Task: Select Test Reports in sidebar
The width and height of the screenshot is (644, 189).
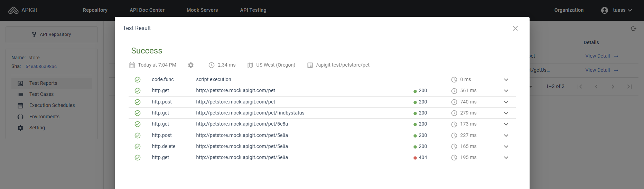Action: pyautogui.click(x=52, y=83)
